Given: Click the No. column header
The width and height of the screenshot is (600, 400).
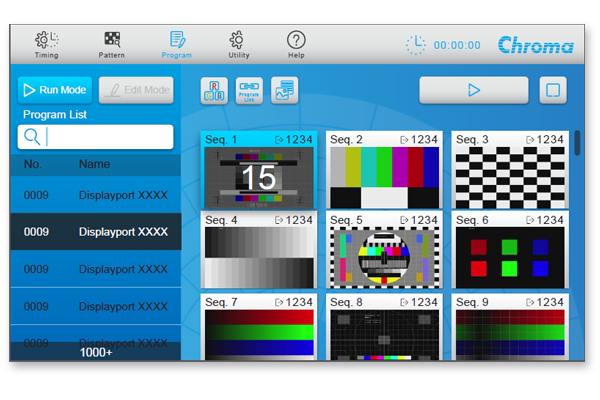Looking at the screenshot, I should click(x=33, y=164).
